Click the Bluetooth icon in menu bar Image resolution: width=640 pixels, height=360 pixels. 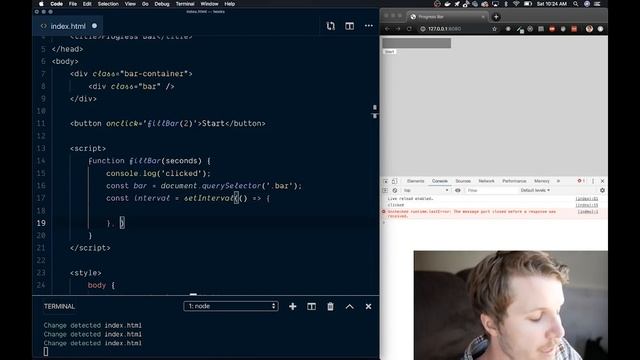pos(506,4)
